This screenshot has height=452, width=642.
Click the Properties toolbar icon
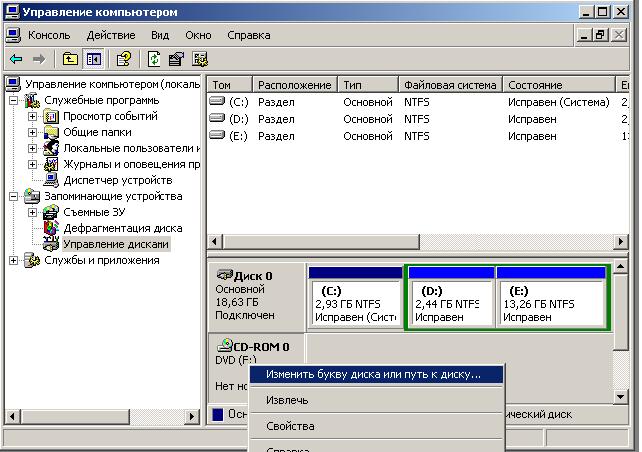pos(176,59)
